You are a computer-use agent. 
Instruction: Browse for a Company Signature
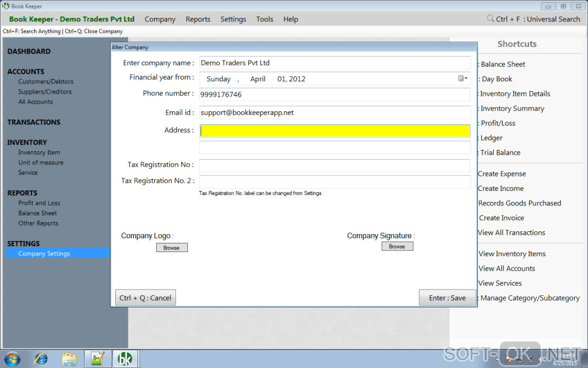coord(397,246)
